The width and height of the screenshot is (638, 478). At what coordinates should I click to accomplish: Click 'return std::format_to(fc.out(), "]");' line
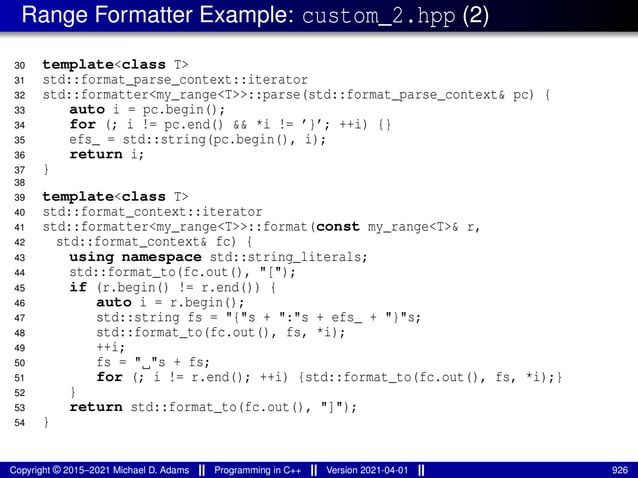click(213, 407)
